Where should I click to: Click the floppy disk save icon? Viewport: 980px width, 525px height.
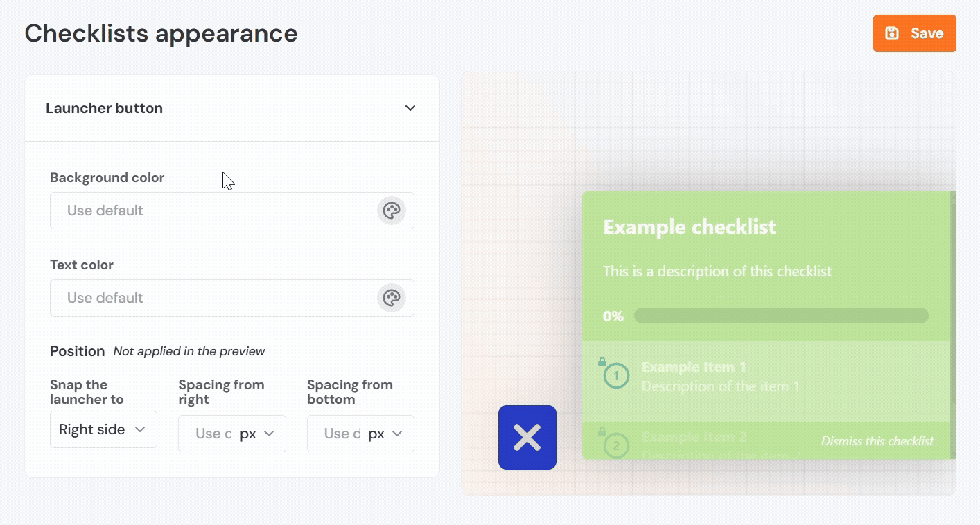[x=893, y=33]
